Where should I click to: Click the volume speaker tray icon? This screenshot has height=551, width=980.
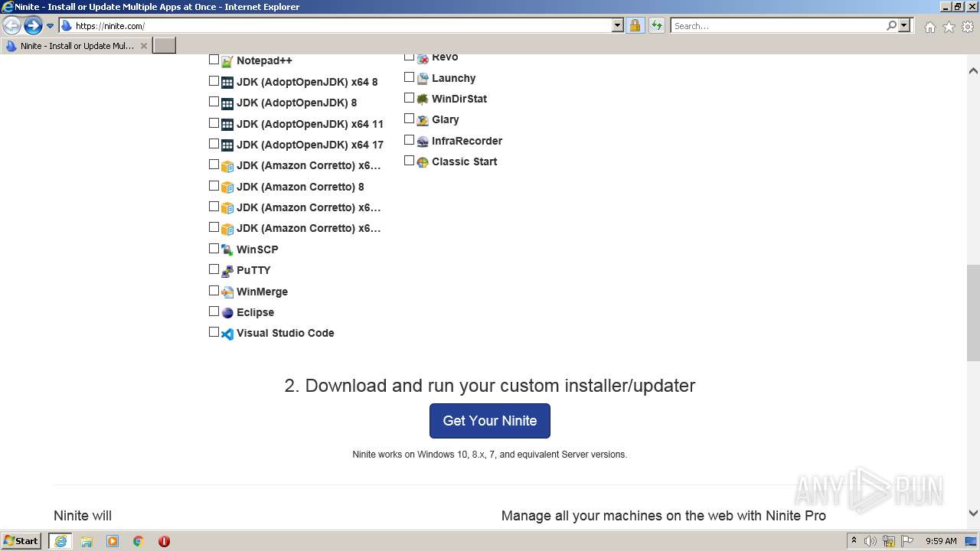click(x=871, y=541)
